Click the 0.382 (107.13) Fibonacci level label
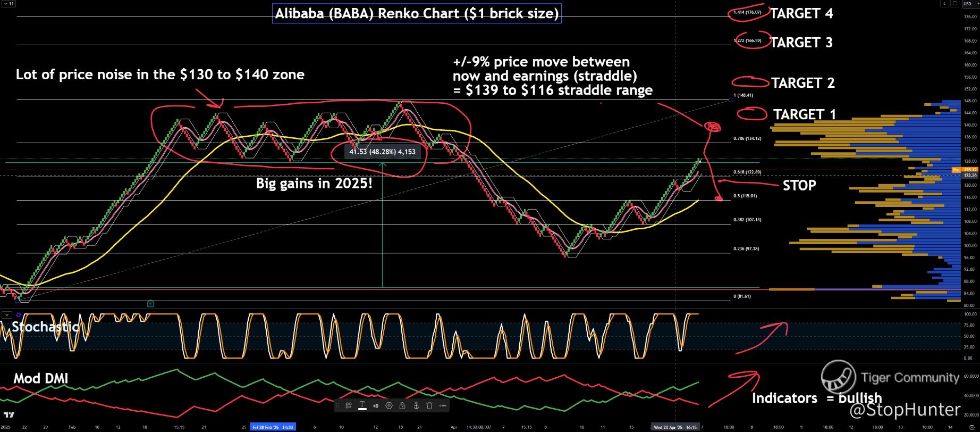980x432 pixels. tap(747, 220)
